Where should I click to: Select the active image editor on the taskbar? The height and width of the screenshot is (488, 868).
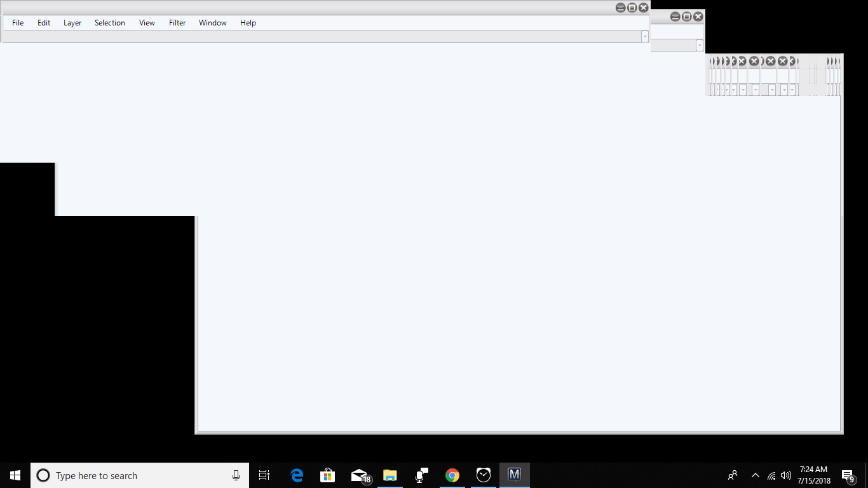point(514,475)
